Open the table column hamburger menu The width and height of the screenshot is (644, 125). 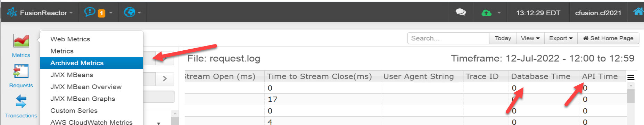[x=631, y=77]
